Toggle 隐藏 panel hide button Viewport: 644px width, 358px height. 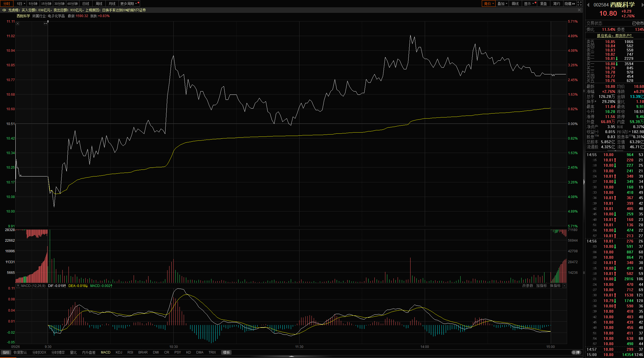pyautogui.click(x=570, y=4)
